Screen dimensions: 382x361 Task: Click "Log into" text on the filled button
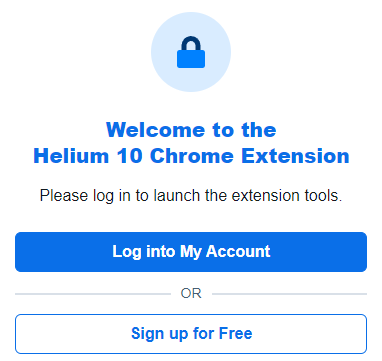[x=144, y=252]
